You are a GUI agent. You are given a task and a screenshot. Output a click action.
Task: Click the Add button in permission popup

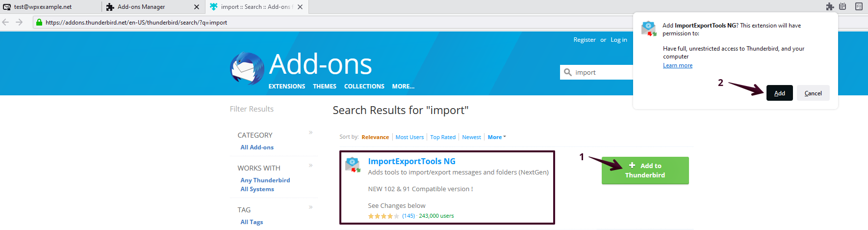(780, 93)
